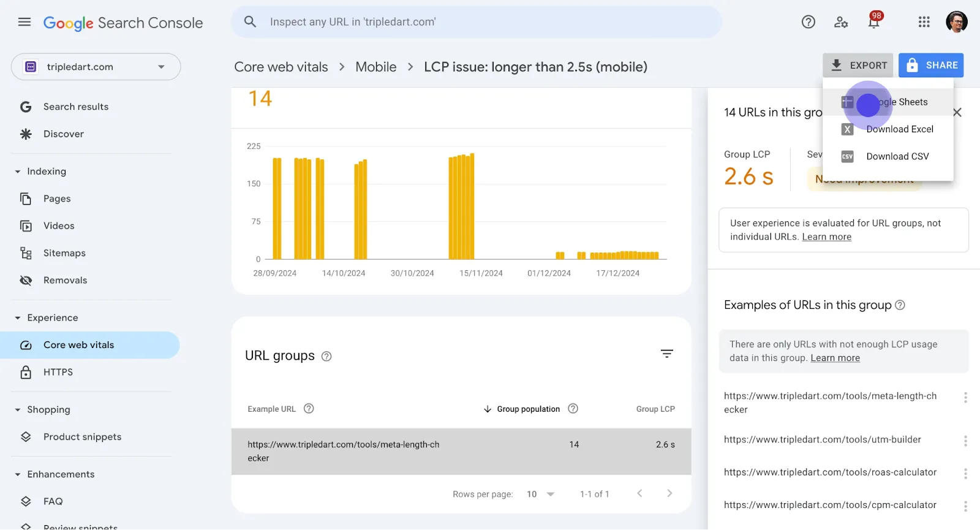
Task: Open the account profile picture
Action: (x=957, y=22)
